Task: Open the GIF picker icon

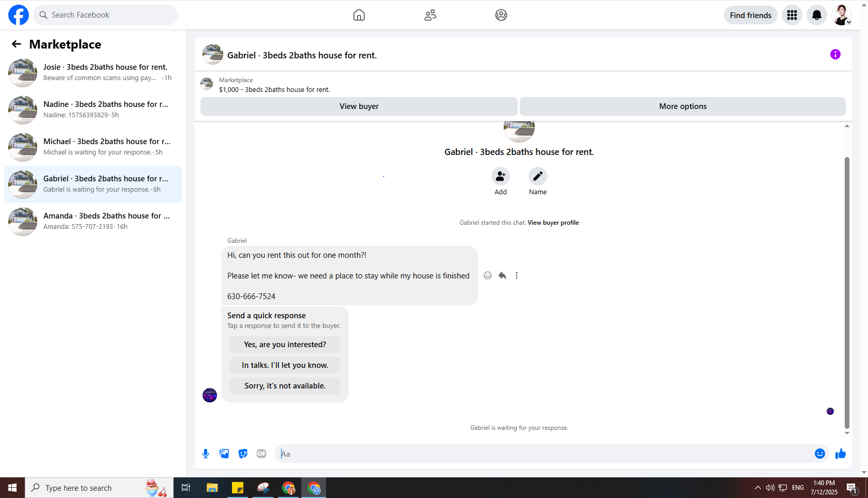Action: [261, 454]
